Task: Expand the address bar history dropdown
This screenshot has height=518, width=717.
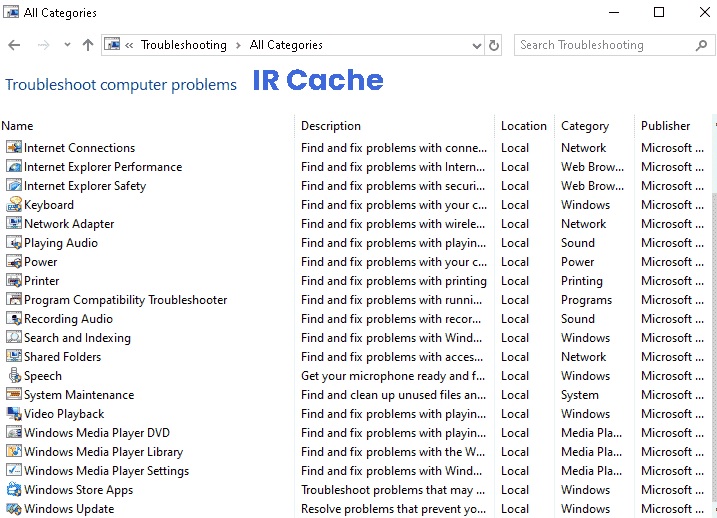Action: (476, 46)
